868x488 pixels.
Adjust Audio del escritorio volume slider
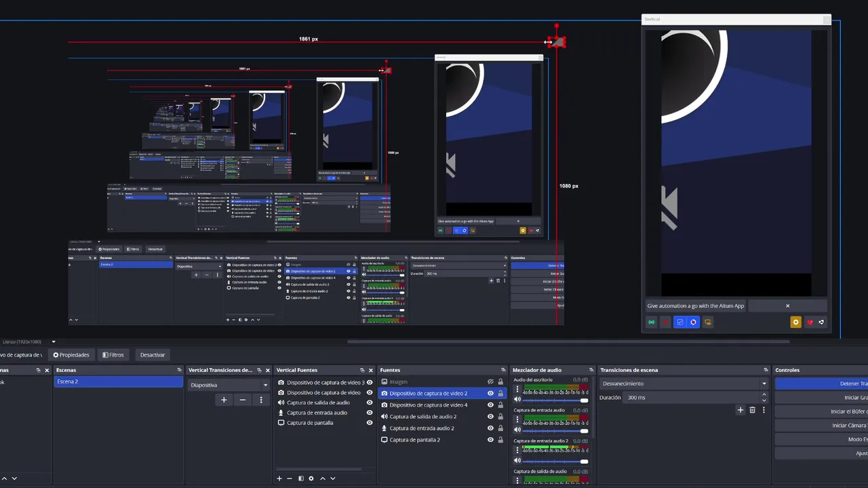pyautogui.click(x=555, y=400)
